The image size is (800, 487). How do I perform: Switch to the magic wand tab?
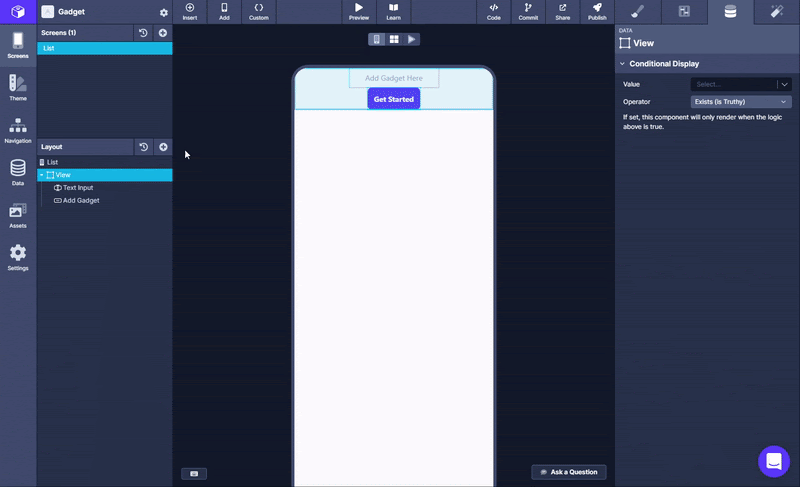(x=776, y=12)
